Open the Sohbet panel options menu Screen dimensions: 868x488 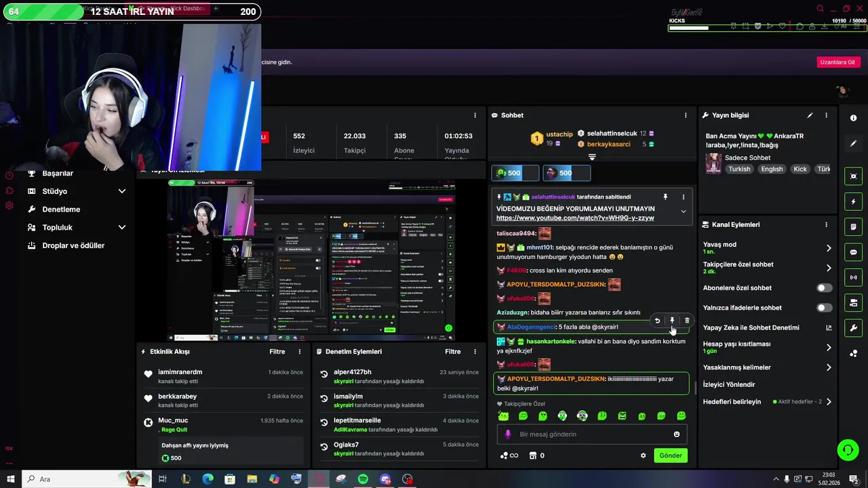coord(686,115)
